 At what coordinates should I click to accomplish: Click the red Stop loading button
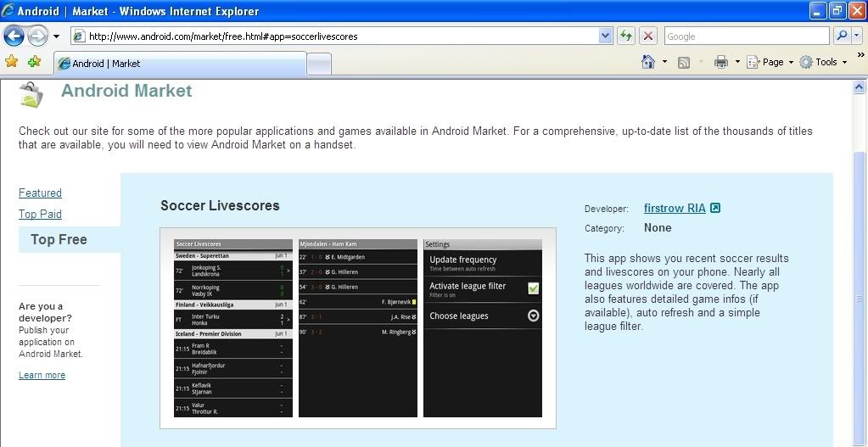coord(648,36)
